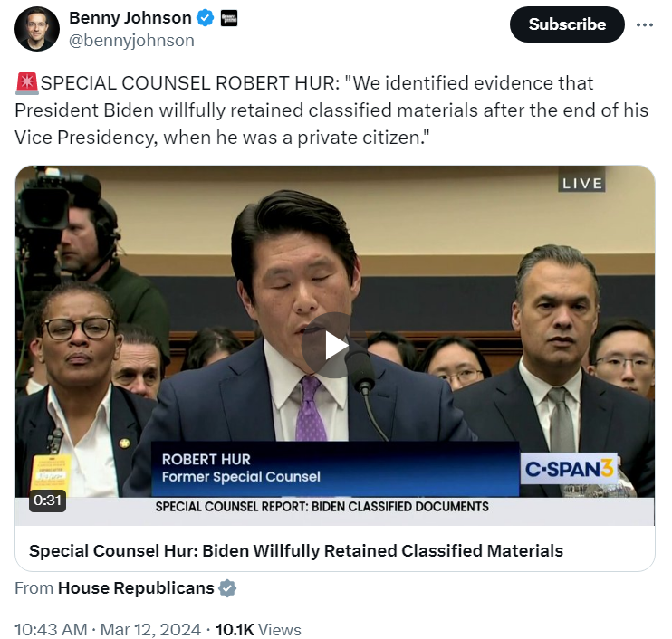Click the C-SPAN3 logo in the video
This screenshot has height=639, width=672.
[x=569, y=469]
